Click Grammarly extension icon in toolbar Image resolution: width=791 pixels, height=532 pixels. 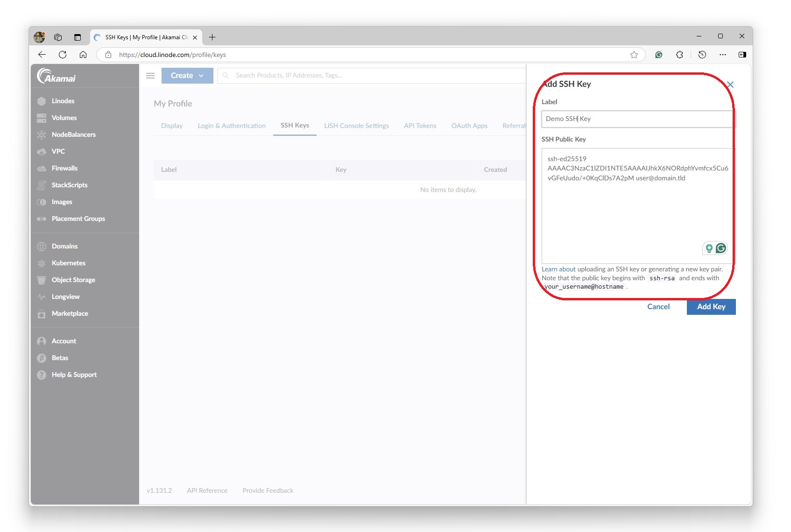click(659, 55)
